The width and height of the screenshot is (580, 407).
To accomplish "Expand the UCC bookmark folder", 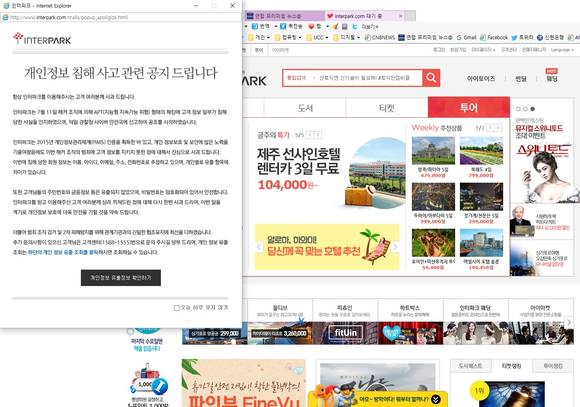I will point(317,37).
